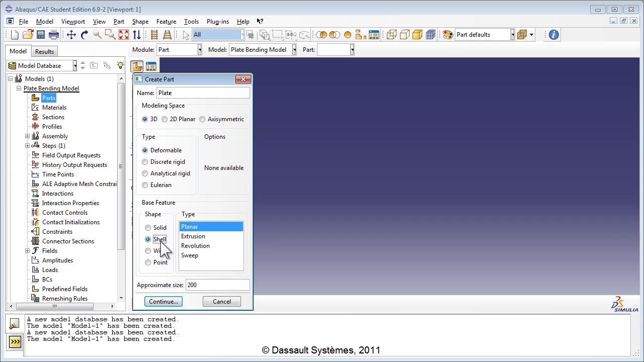This screenshot has height=362, width=644.
Task: Click the Save Model Database icon
Action: [41, 35]
